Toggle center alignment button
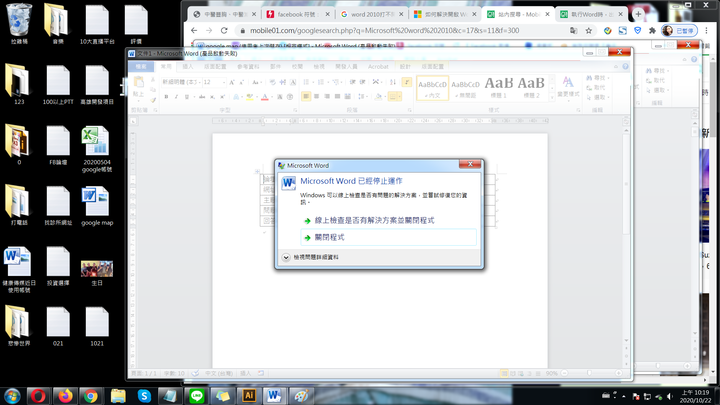Viewport: 720px width, 405px height. (316, 96)
